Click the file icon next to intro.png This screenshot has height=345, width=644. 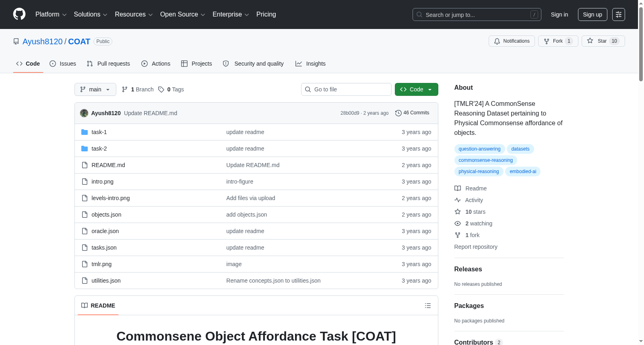coord(85,182)
